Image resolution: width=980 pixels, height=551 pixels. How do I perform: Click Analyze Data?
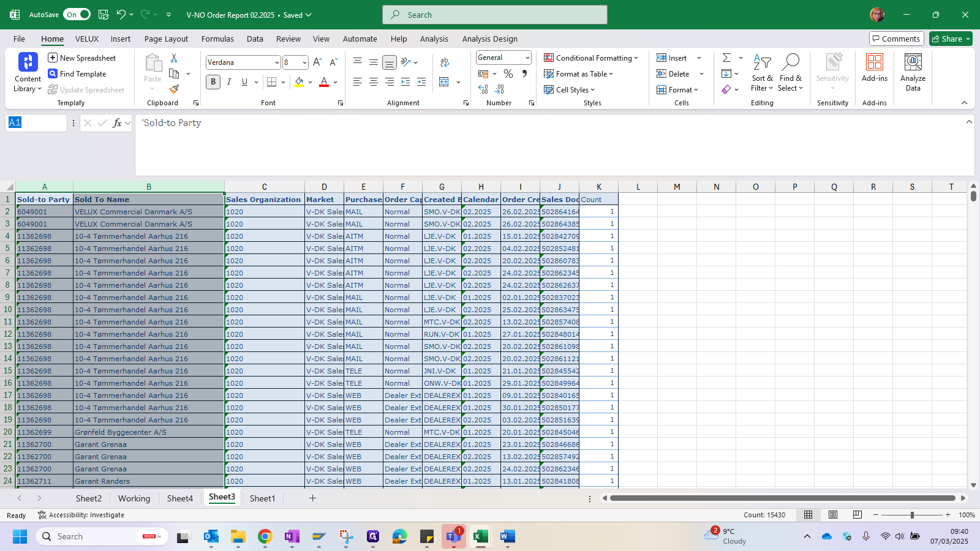[913, 72]
